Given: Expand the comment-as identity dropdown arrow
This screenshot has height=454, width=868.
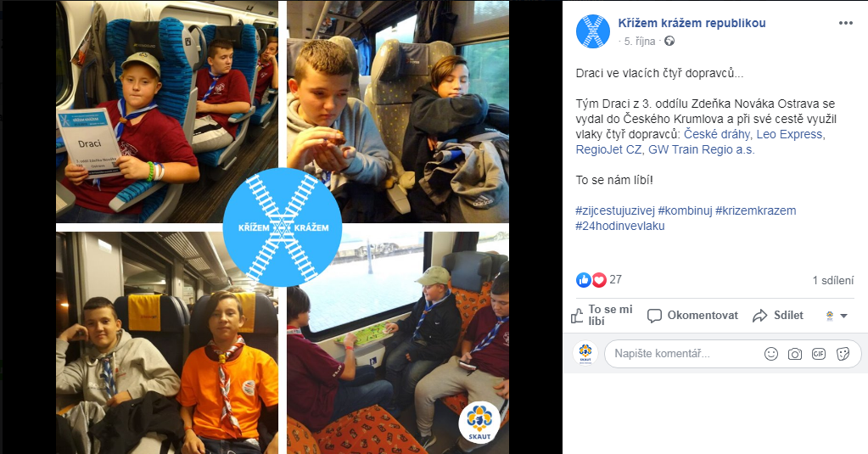Looking at the screenshot, I should [843, 316].
